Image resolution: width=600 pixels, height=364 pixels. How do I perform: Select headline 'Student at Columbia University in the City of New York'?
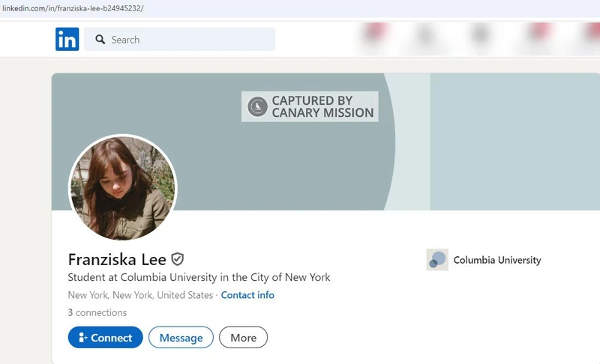(x=199, y=277)
